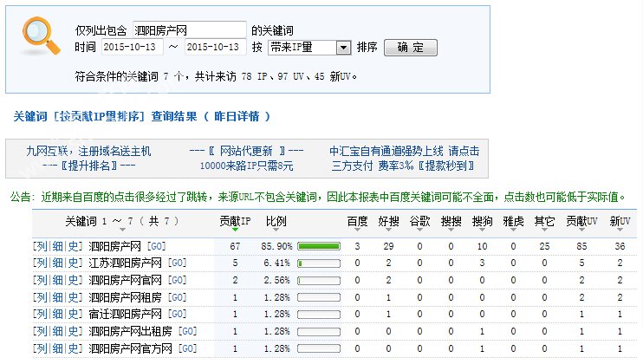Sort the table by the 百度 column
The height and width of the screenshot is (364, 643).
357,221
